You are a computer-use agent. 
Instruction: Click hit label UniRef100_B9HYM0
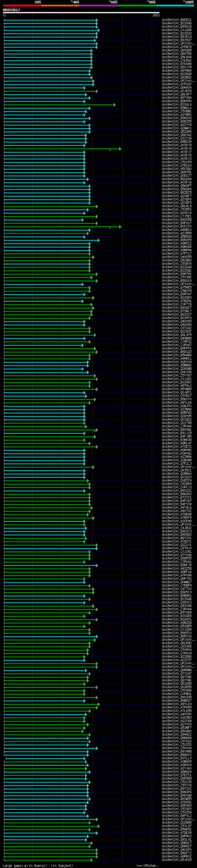(176, 101)
